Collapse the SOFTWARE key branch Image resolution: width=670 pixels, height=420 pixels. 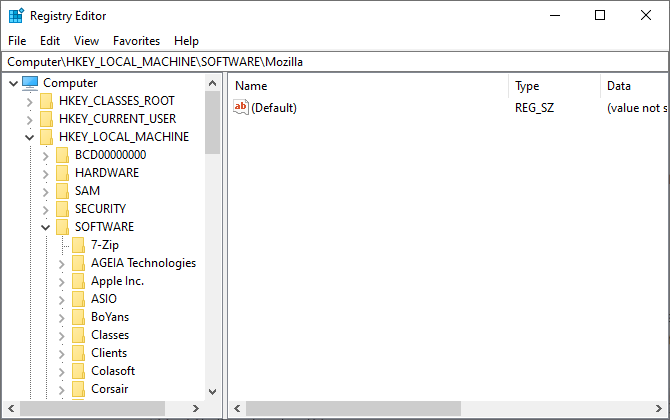pos(45,227)
